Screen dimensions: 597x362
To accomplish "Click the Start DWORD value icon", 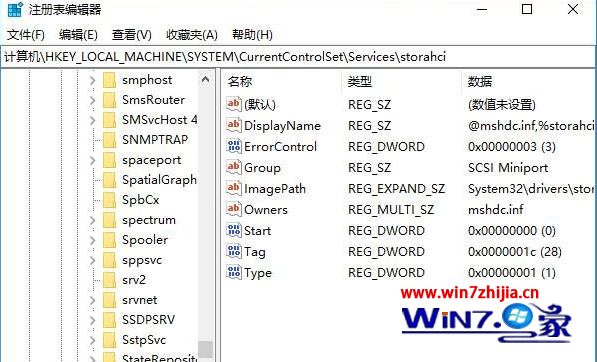I will (x=234, y=230).
